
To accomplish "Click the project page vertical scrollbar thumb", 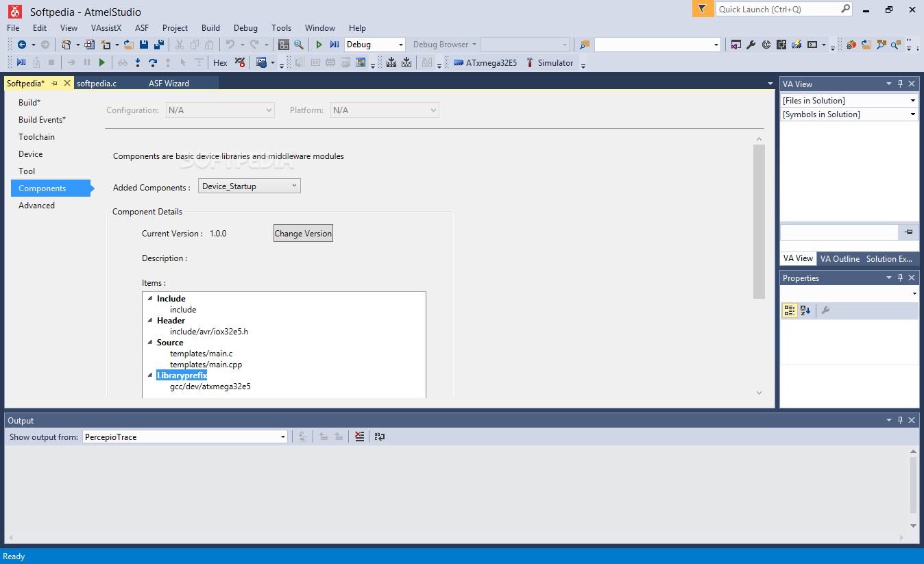I will click(x=759, y=221).
